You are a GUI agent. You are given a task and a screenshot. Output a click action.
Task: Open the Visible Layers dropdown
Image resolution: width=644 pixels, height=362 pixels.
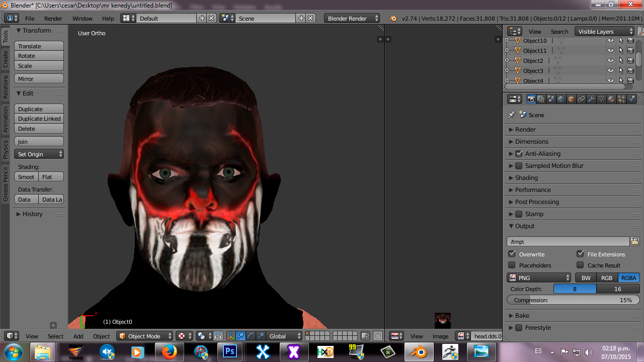(x=605, y=31)
